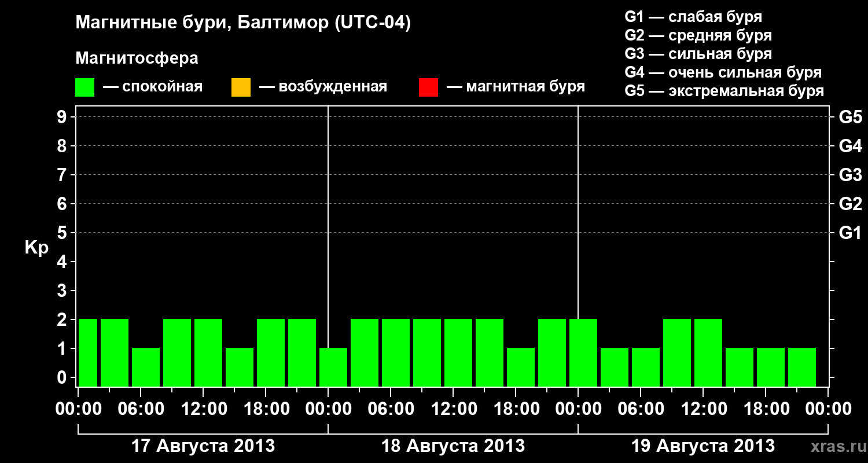Click legend line 'G5 — экстремальная буря'
Image resolution: width=868 pixels, height=463 pixels.
click(x=724, y=91)
